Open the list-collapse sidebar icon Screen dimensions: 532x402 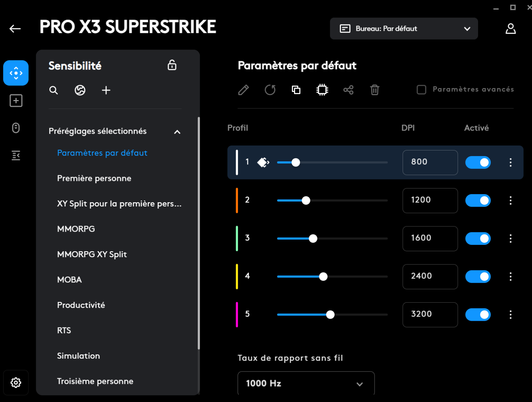pos(16,155)
